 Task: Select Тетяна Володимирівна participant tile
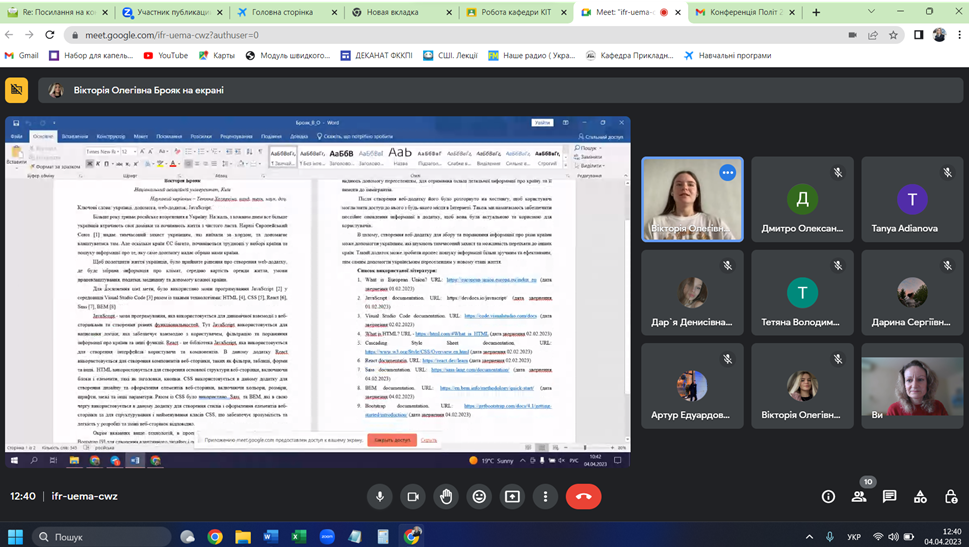(x=802, y=292)
